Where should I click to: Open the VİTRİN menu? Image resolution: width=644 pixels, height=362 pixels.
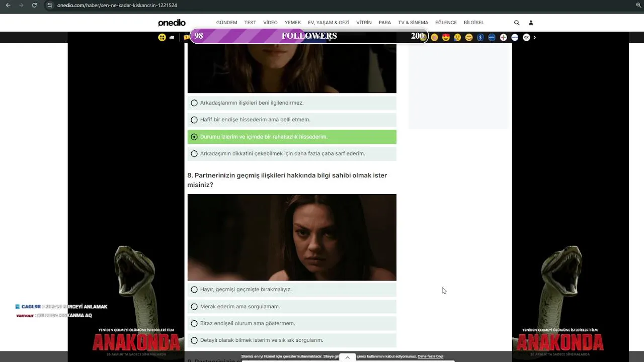[x=364, y=23]
